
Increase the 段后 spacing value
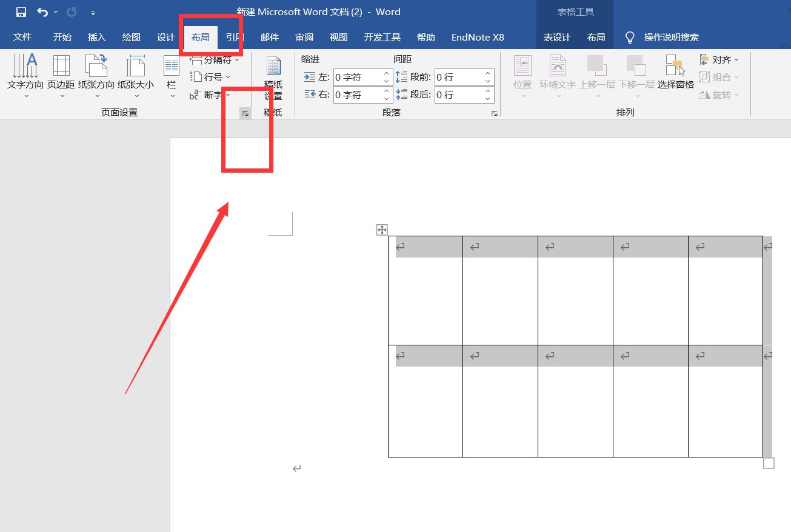[488, 91]
